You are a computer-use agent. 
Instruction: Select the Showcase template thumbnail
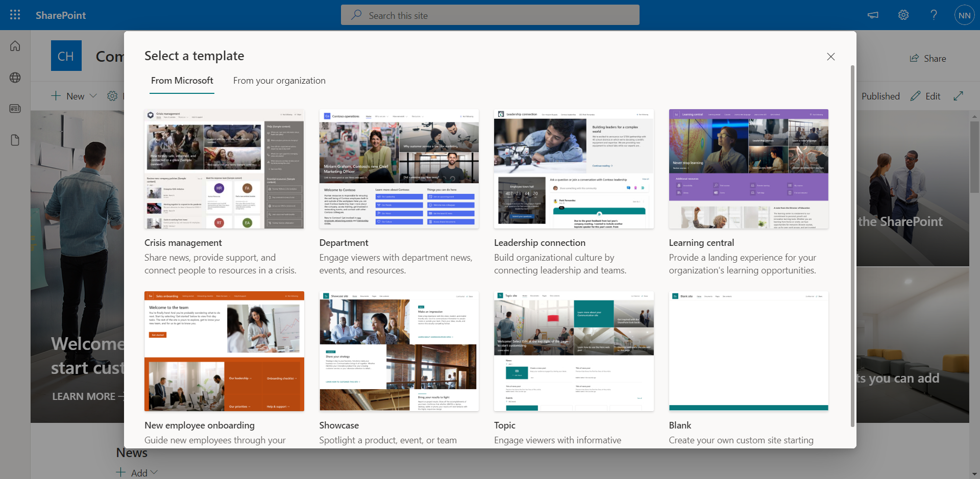click(399, 351)
